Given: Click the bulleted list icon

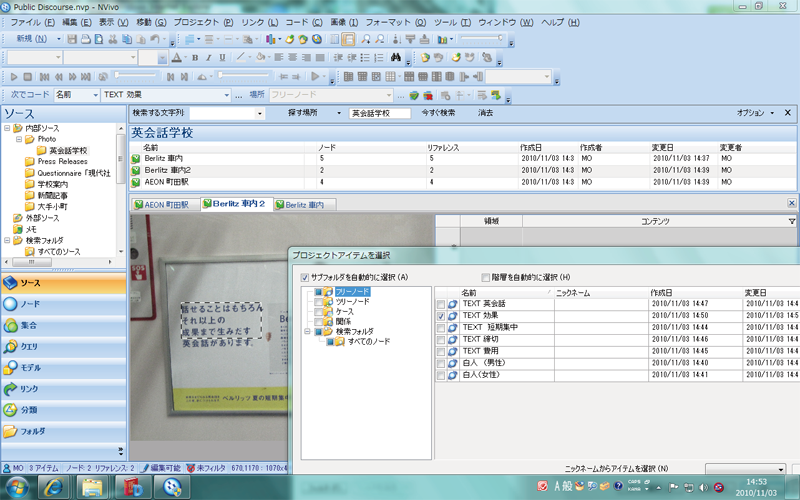Looking at the screenshot, I should click(x=365, y=58).
